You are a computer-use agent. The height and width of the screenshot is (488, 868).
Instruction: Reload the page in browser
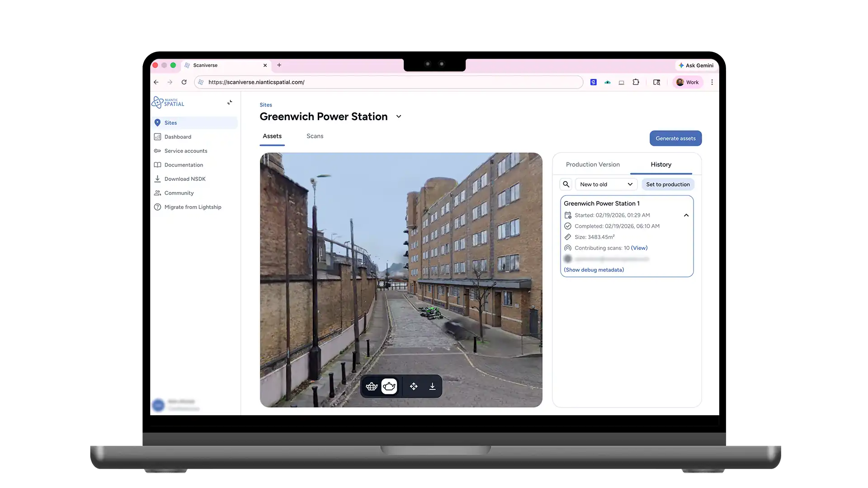tap(184, 82)
